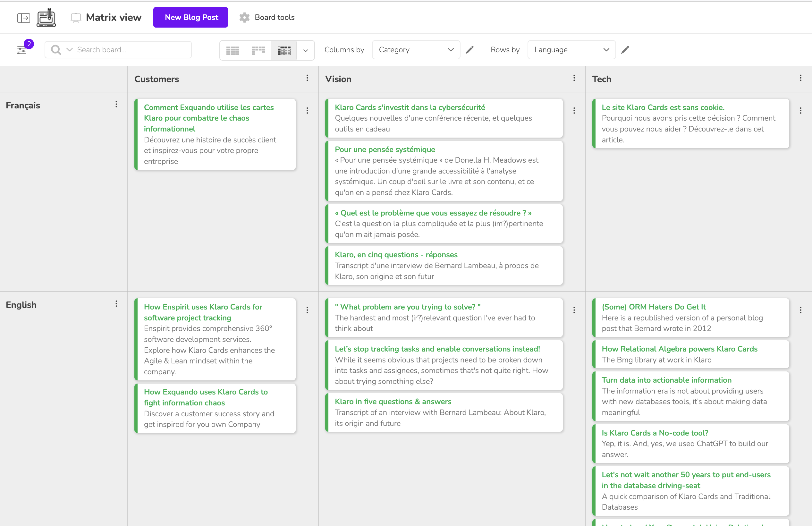
Task: Open card Klaro, en cinq questions - réponses
Action: click(x=444, y=265)
